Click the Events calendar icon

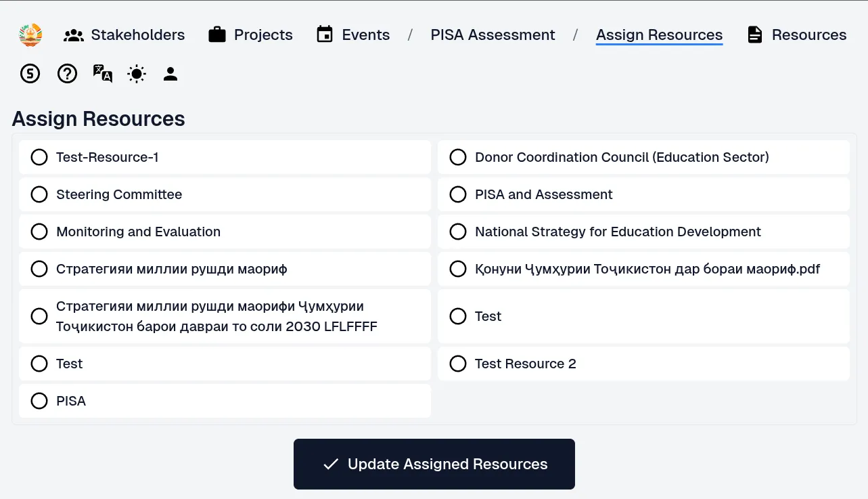[x=325, y=35]
